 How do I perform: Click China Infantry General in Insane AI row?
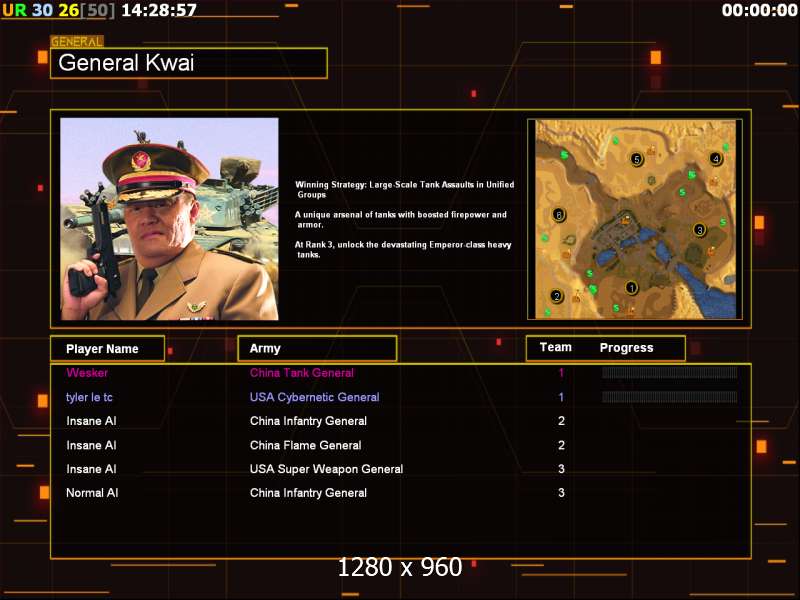tap(308, 421)
